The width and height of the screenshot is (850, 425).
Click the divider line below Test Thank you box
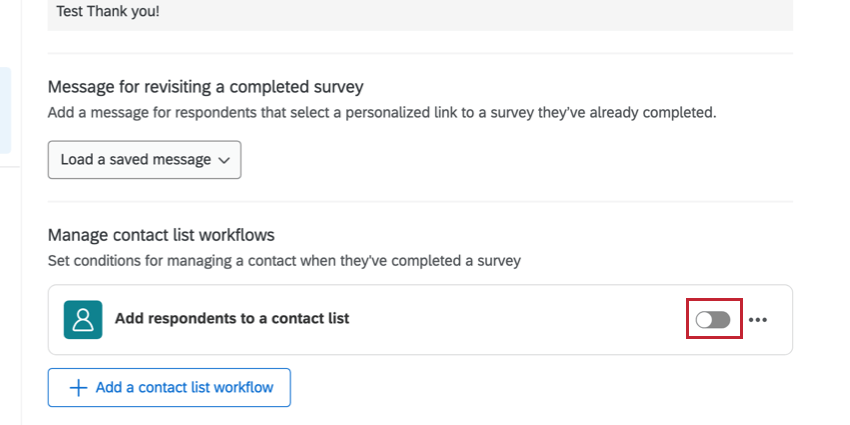[420, 54]
